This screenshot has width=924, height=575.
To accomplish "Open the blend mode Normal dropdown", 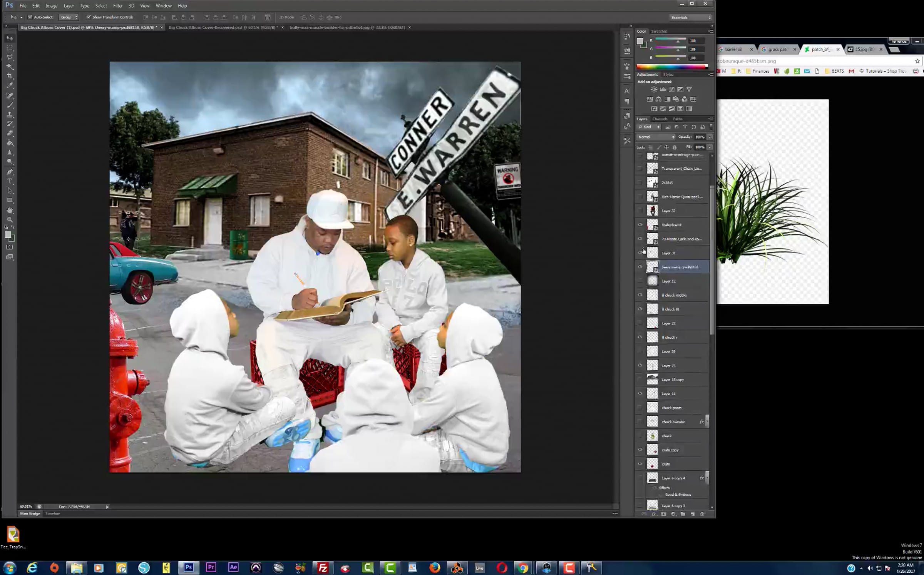I will (656, 137).
